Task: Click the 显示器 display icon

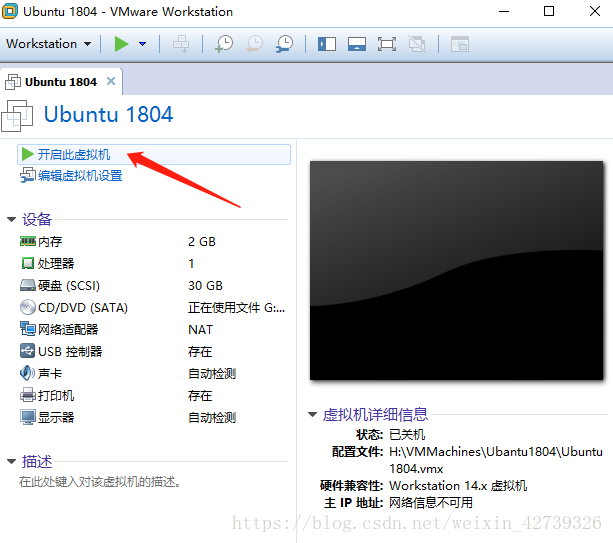Action: (x=28, y=418)
